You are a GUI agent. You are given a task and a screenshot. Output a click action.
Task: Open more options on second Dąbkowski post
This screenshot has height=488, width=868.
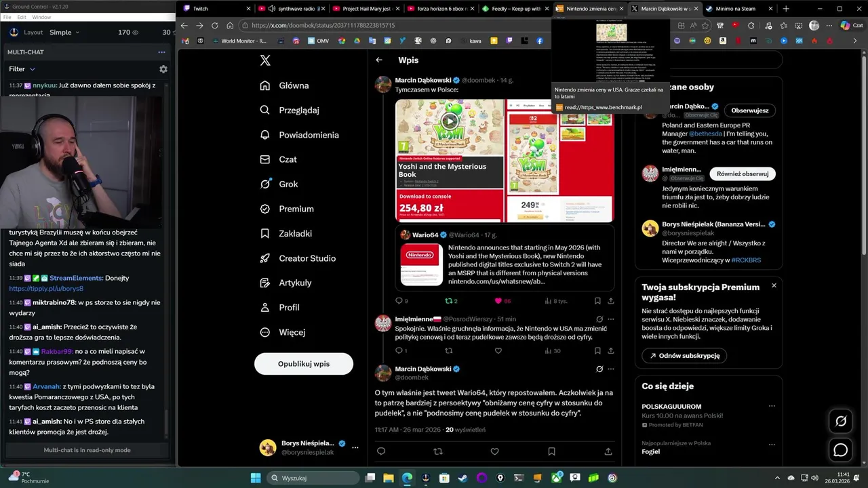click(x=611, y=369)
